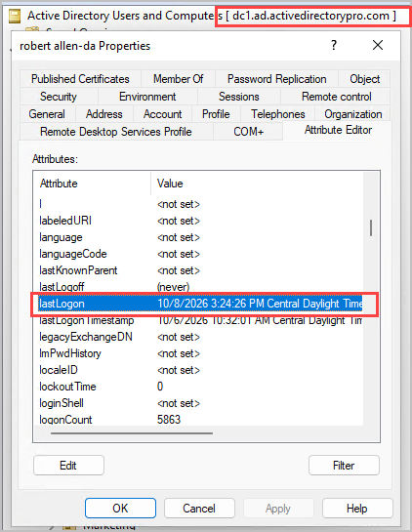Click the Active Directory Users and Computers title icon
Viewport: 412px width, 532px height.
pos(15,16)
